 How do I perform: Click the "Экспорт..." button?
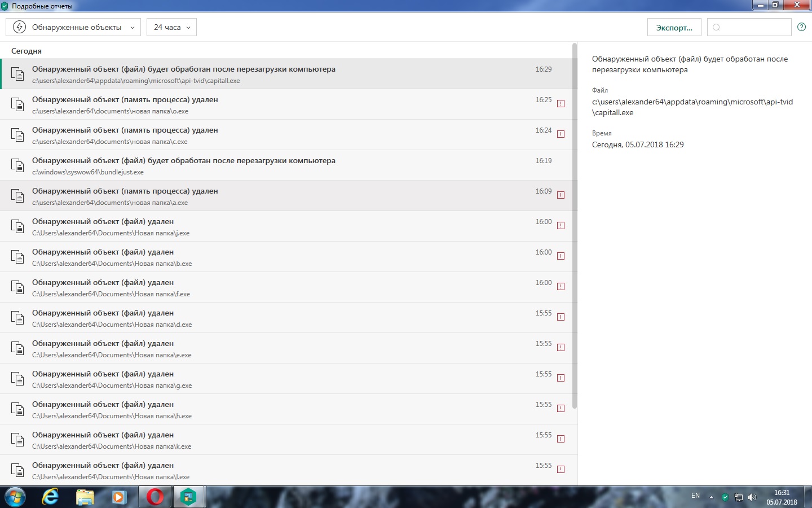tap(674, 27)
